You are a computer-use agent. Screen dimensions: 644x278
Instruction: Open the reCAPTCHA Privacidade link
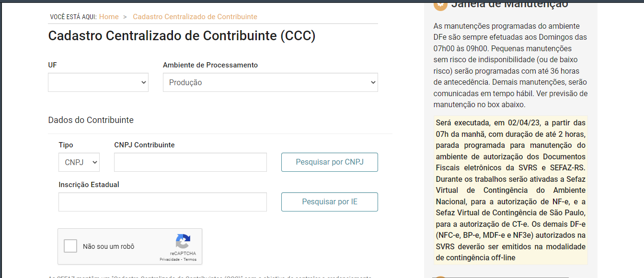(170, 259)
